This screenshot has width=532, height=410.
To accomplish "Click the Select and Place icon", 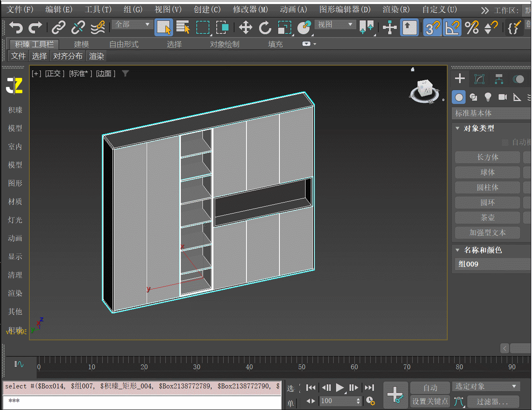I will tap(304, 28).
